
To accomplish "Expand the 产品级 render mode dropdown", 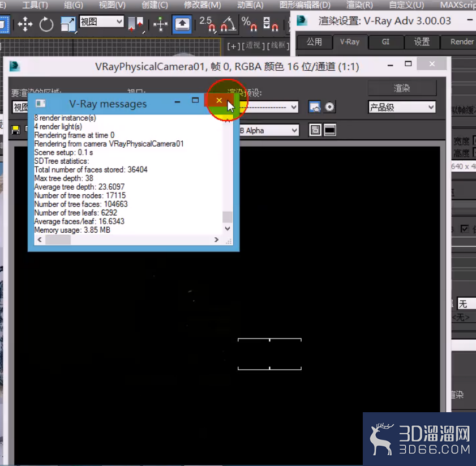I will tap(402, 107).
